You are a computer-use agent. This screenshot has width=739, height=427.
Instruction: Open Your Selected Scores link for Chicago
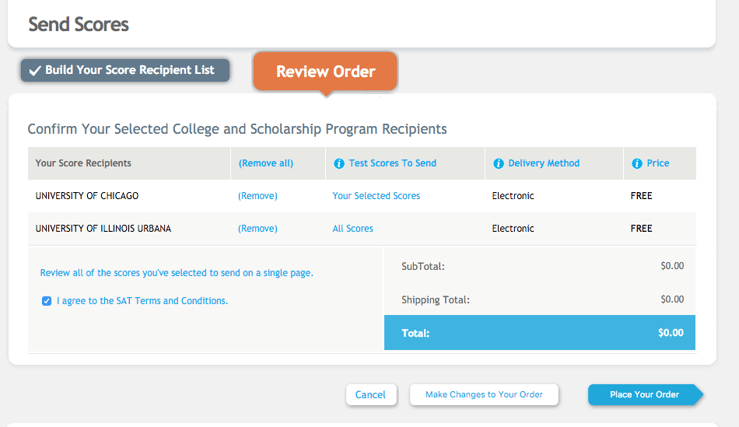(376, 196)
